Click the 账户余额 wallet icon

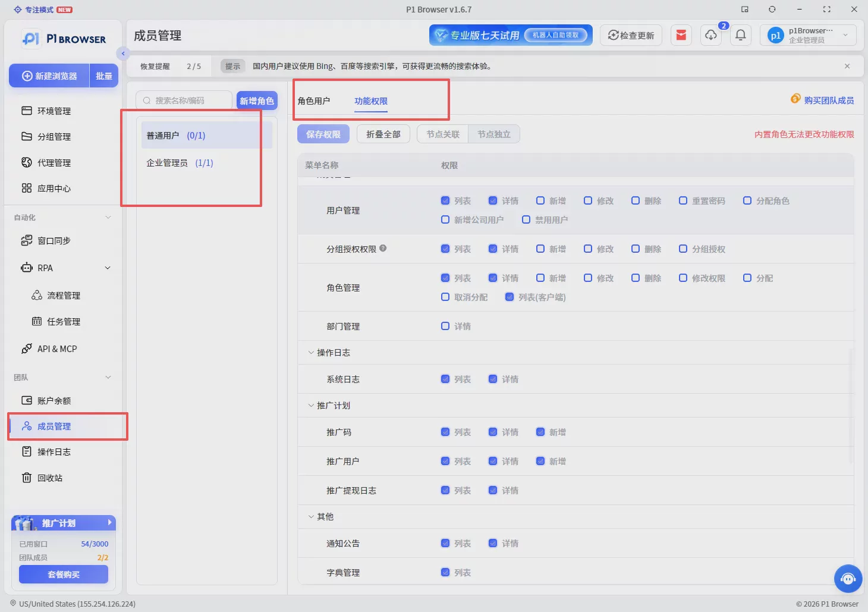point(27,400)
